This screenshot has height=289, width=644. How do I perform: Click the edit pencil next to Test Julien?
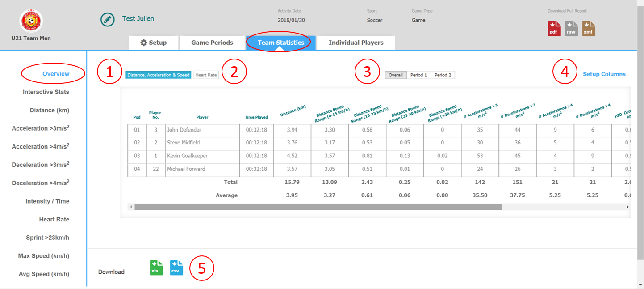click(107, 20)
